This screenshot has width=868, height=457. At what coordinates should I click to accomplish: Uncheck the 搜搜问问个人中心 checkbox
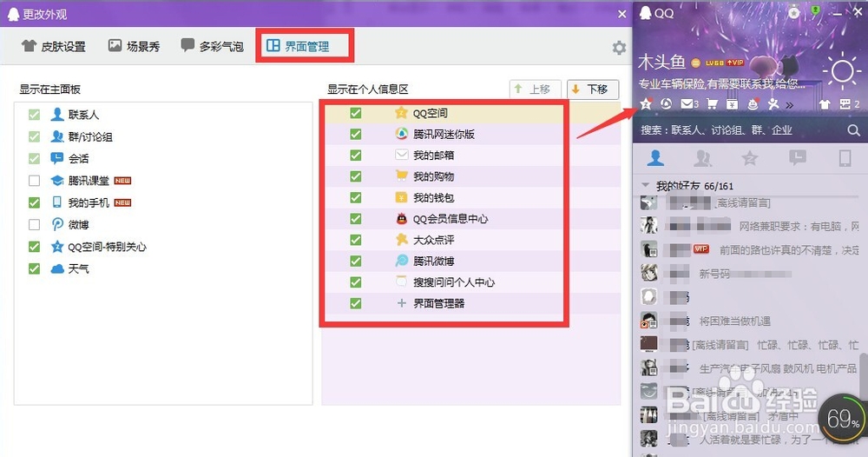click(355, 282)
